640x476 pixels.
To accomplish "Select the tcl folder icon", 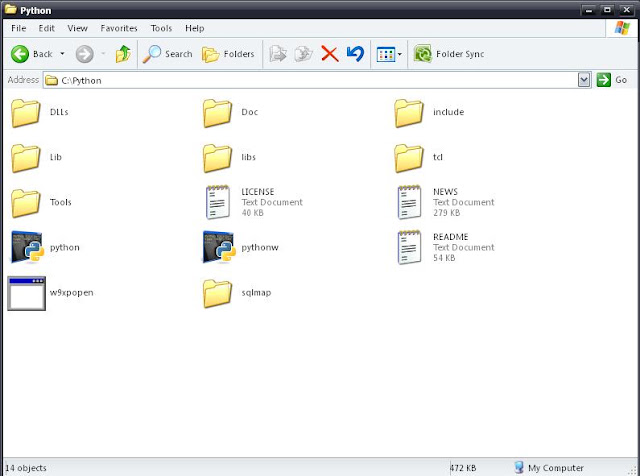I will [x=409, y=158].
